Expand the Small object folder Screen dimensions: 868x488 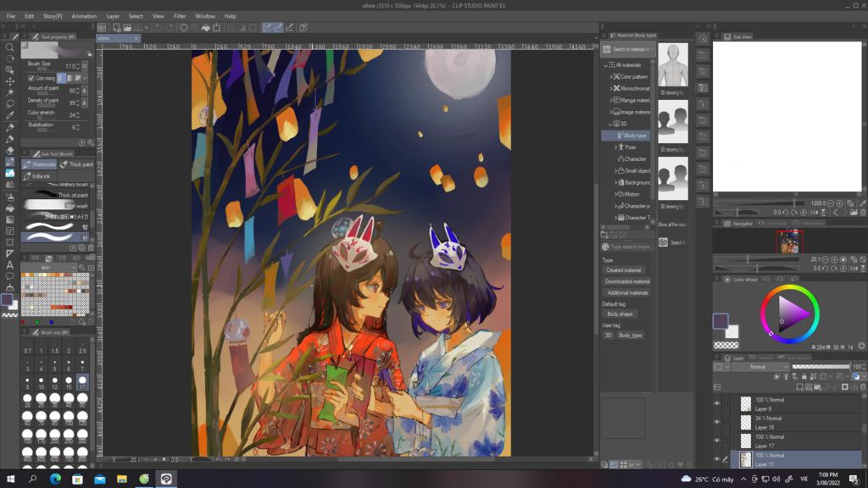pyautogui.click(x=615, y=171)
